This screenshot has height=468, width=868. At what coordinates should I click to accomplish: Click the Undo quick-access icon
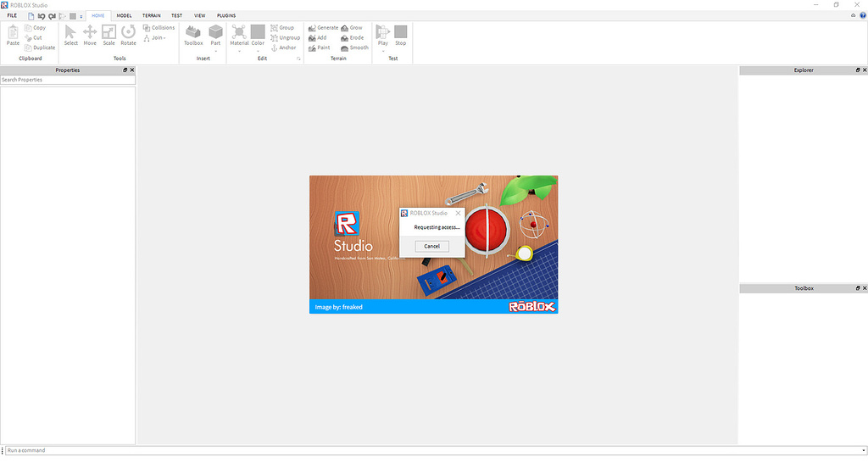click(x=42, y=16)
